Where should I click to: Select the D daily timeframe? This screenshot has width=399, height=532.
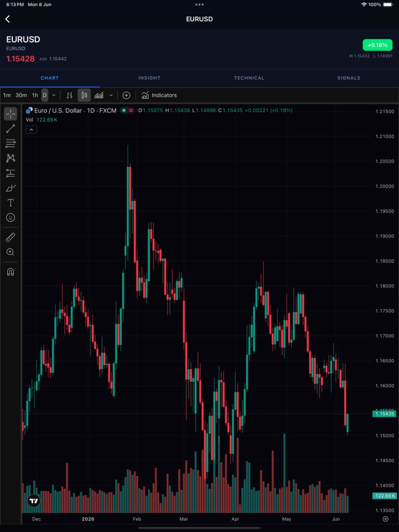45,95
